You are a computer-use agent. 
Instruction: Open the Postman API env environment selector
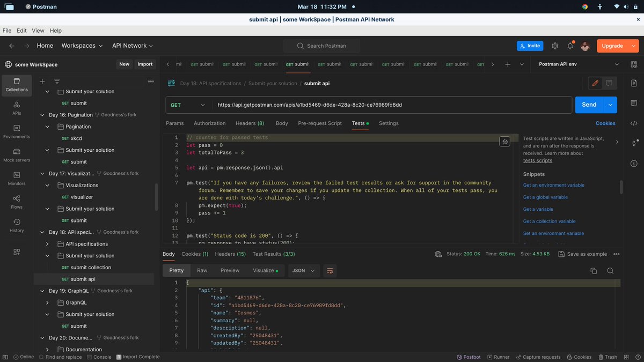point(578,64)
